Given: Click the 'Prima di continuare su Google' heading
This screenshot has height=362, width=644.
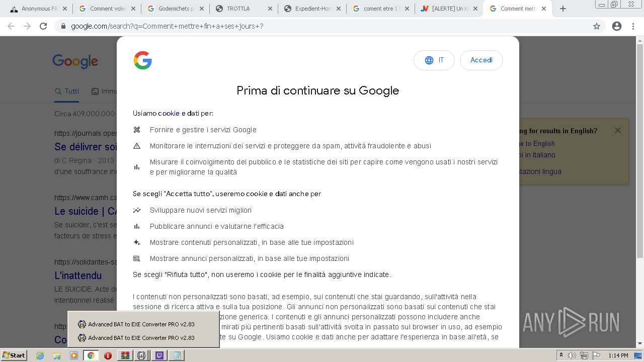Looking at the screenshot, I should coord(317,90).
